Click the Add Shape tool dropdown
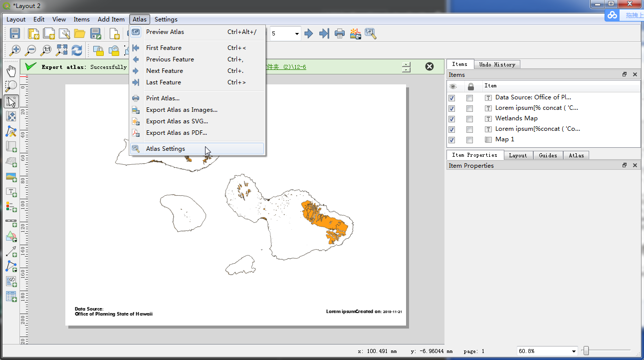The width and height of the screenshot is (644, 360). [11, 236]
